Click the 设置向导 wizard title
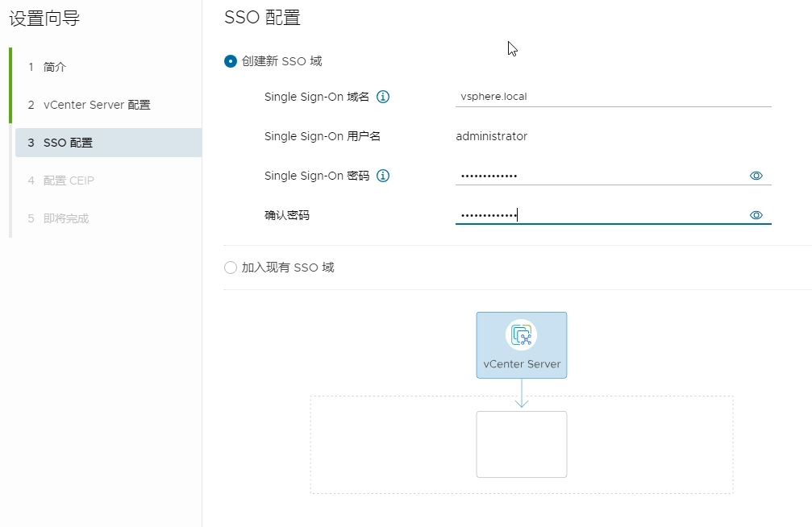812x527 pixels. [44, 19]
